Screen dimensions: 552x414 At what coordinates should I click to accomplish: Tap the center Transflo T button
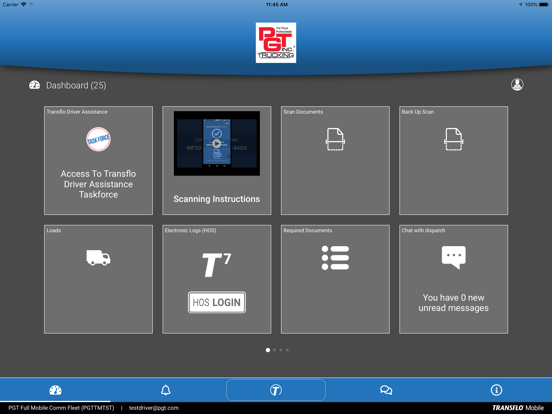tap(276, 390)
